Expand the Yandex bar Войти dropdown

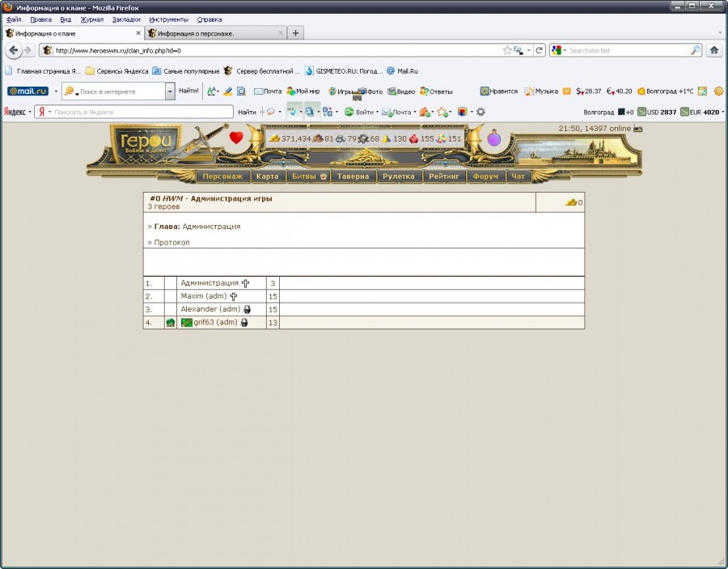click(x=377, y=113)
